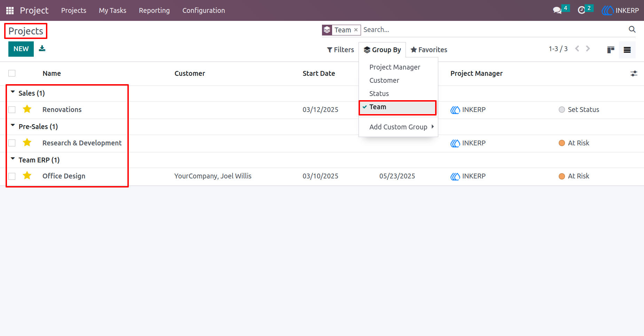
Task: Open the apps grid menu icon
Action: coord(10,10)
